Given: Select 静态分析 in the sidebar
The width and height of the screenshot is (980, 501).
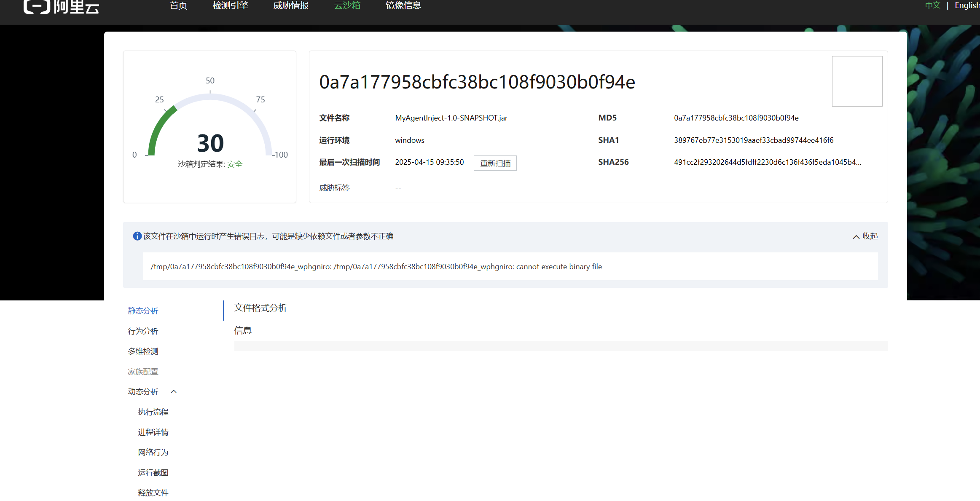Looking at the screenshot, I should [x=143, y=311].
